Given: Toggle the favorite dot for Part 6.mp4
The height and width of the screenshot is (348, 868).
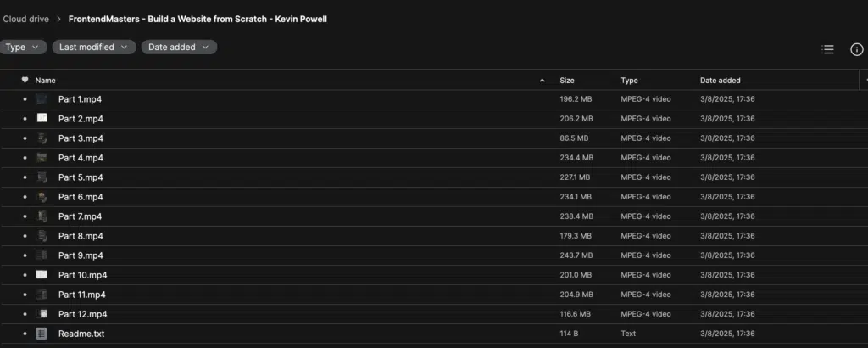Looking at the screenshot, I should click(x=25, y=197).
